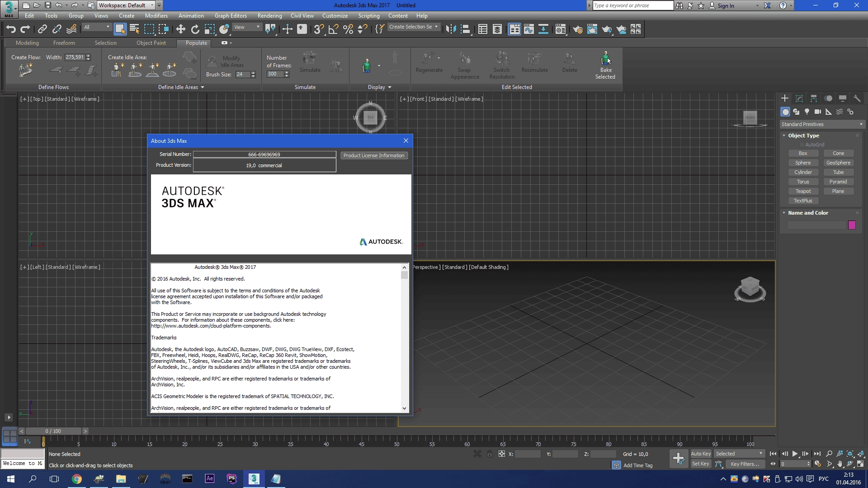Create a Box primitive button
This screenshot has width=868, height=488.
803,154
